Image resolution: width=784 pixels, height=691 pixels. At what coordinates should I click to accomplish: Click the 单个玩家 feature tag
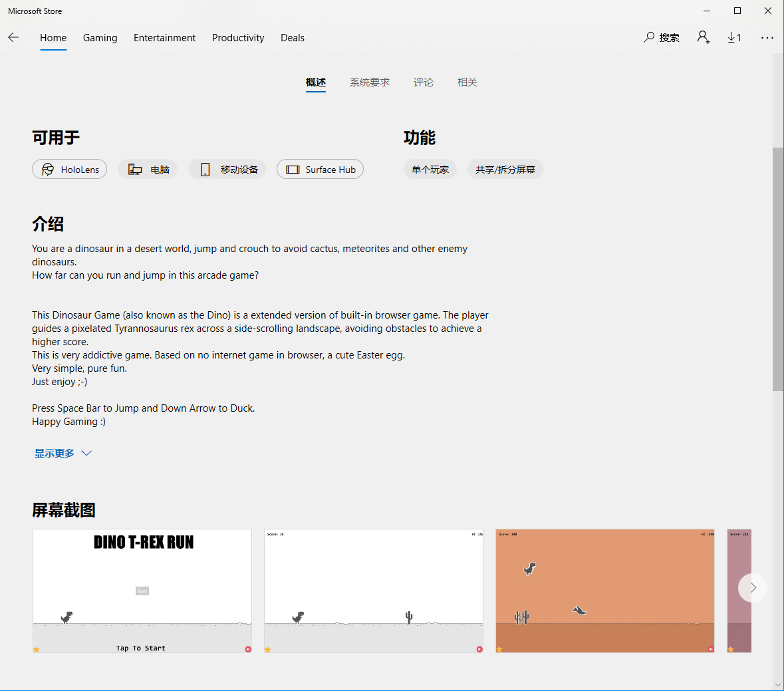430,170
